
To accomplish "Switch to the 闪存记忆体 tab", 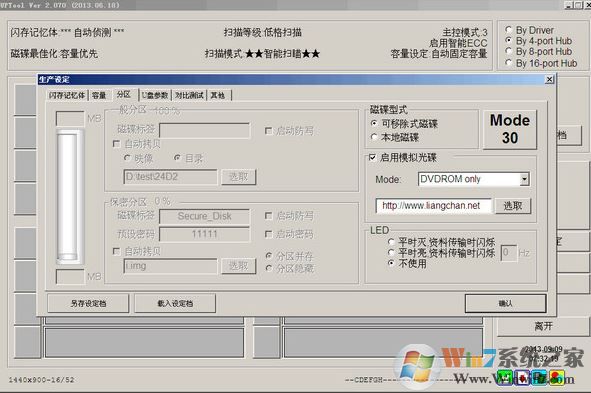I will point(67,95).
